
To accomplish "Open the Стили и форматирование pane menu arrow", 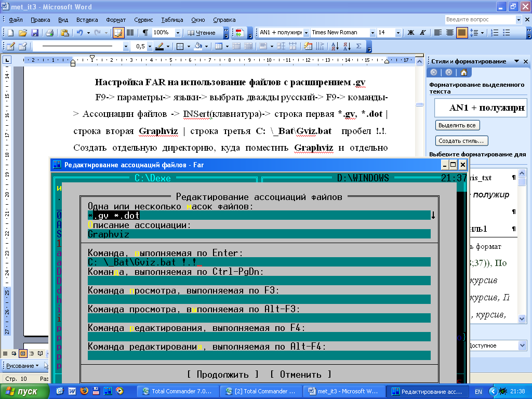I will pos(516,61).
